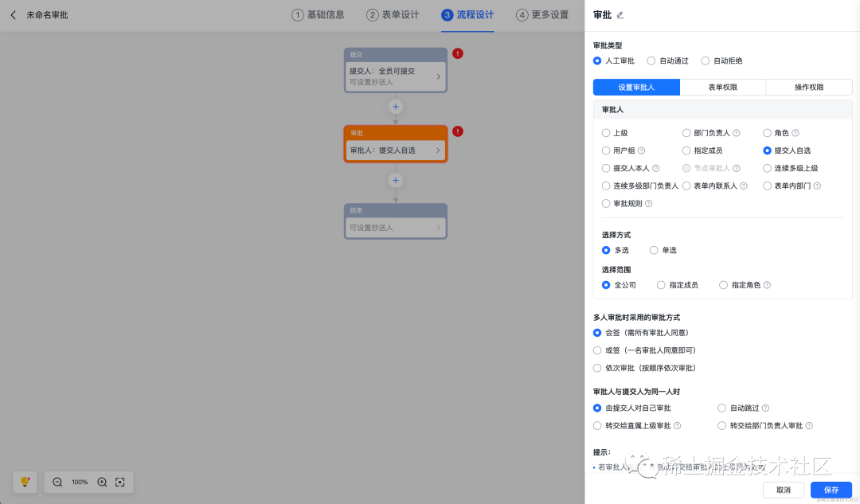
Task: Expand the 审批 node detail arrow
Action: pyautogui.click(x=437, y=150)
